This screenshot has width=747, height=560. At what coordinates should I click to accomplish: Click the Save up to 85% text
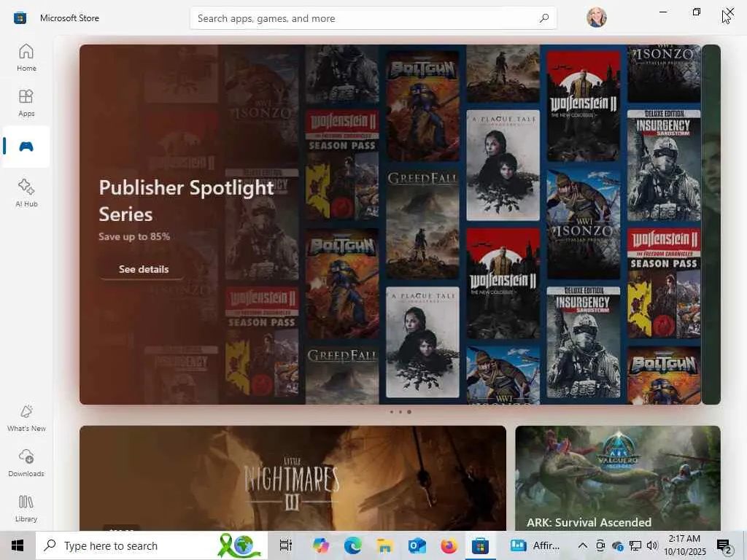134,237
